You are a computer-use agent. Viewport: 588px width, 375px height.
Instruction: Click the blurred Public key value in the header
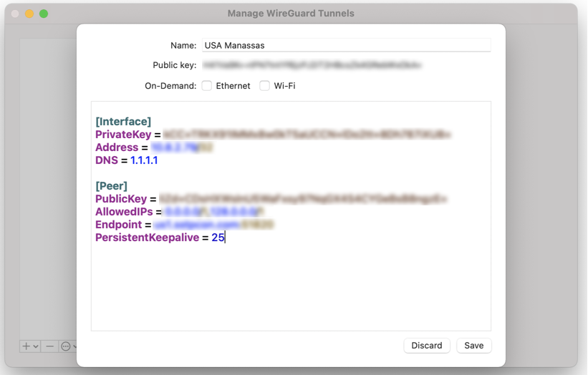pyautogui.click(x=312, y=65)
